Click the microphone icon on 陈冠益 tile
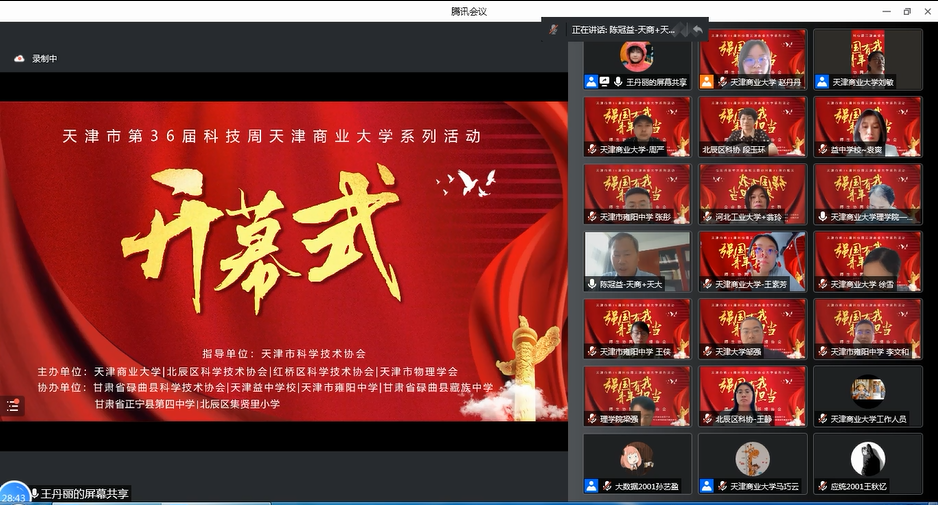Viewport: 938px width, 505px height. [592, 285]
